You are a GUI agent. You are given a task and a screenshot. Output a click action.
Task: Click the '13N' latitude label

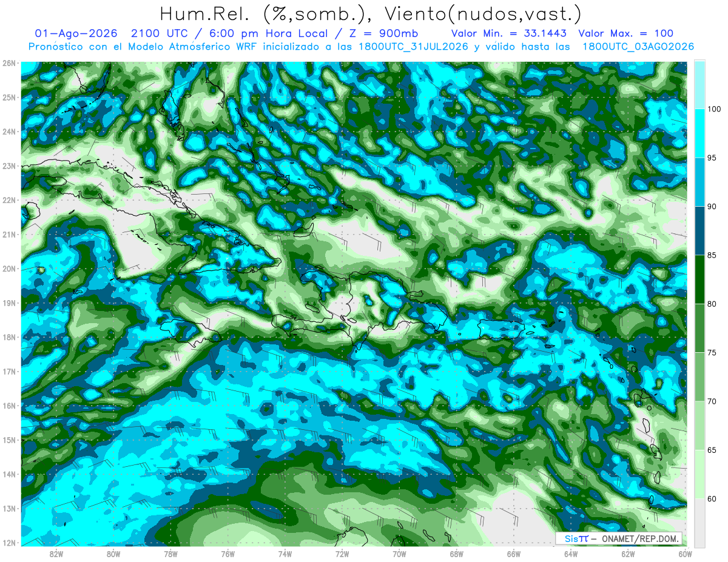click(x=9, y=508)
